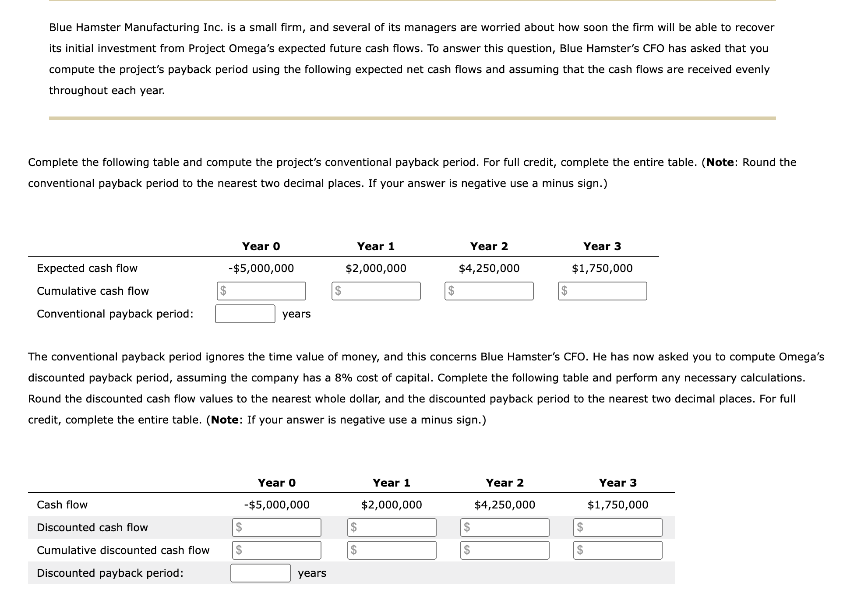Click the Discounted payback period years field
This screenshot has height=600, width=868.
tap(261, 573)
